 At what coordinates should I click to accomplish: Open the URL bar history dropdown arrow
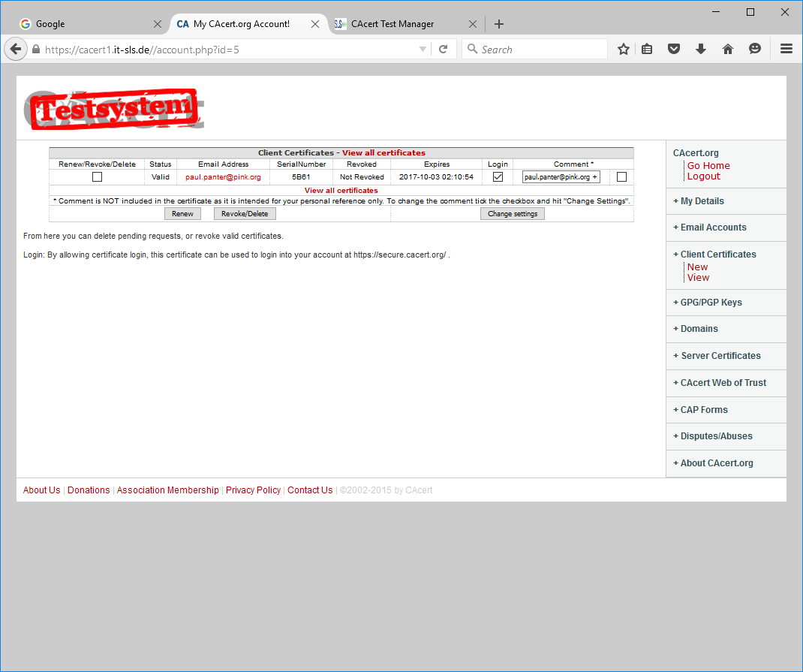click(x=423, y=50)
